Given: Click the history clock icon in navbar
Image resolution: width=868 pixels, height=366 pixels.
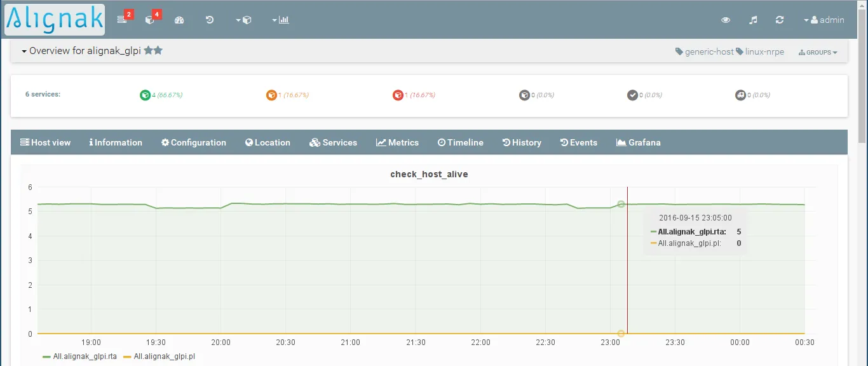Looking at the screenshot, I should click(x=210, y=20).
